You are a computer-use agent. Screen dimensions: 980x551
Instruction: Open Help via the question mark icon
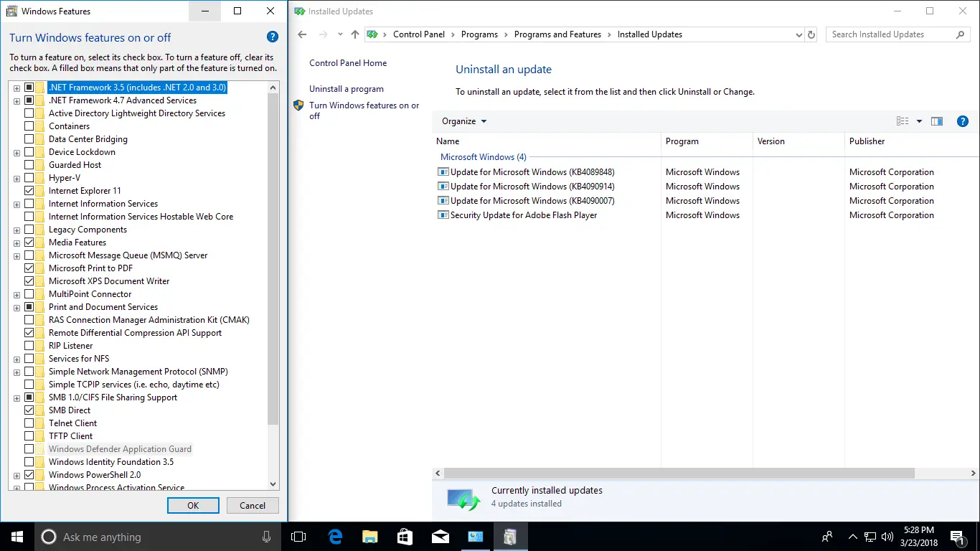click(962, 121)
